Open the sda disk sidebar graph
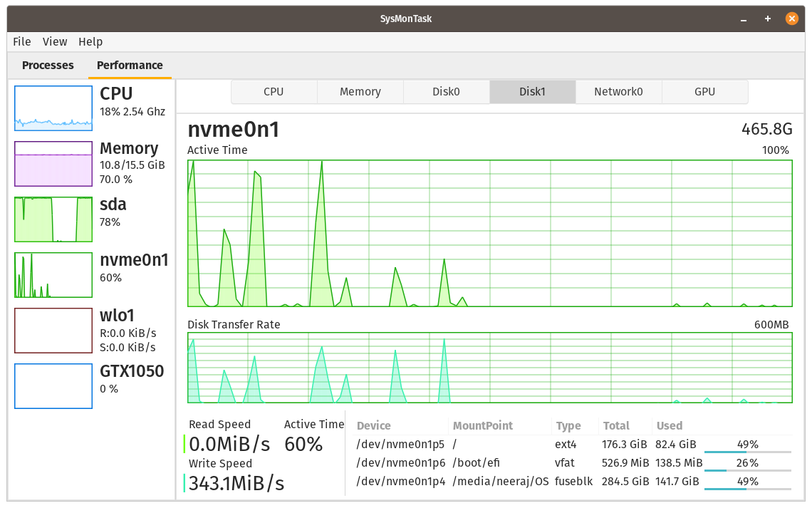Viewport: 812px width, 508px height. [53, 219]
